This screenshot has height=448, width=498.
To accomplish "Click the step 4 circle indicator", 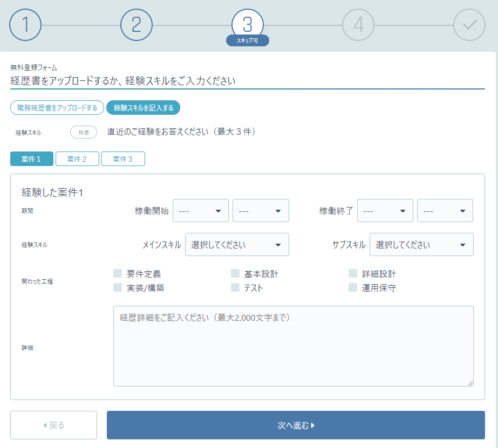I will pyautogui.click(x=358, y=24).
